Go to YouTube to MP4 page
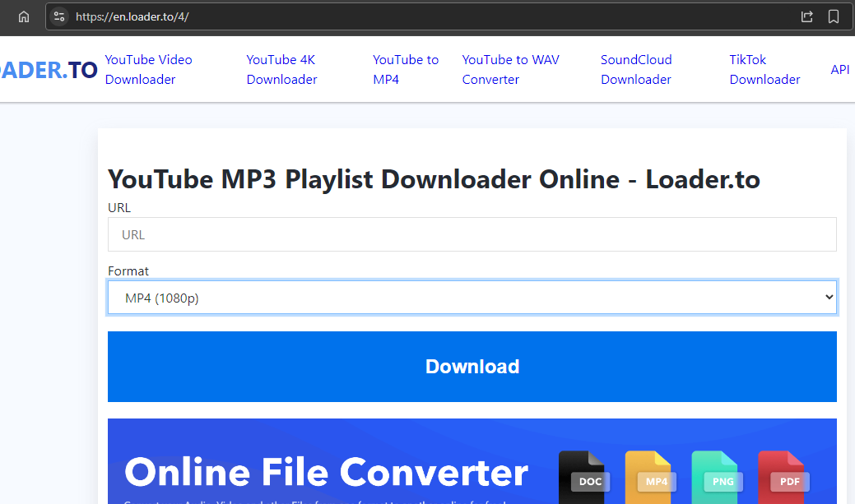855x504 pixels. [x=405, y=69]
